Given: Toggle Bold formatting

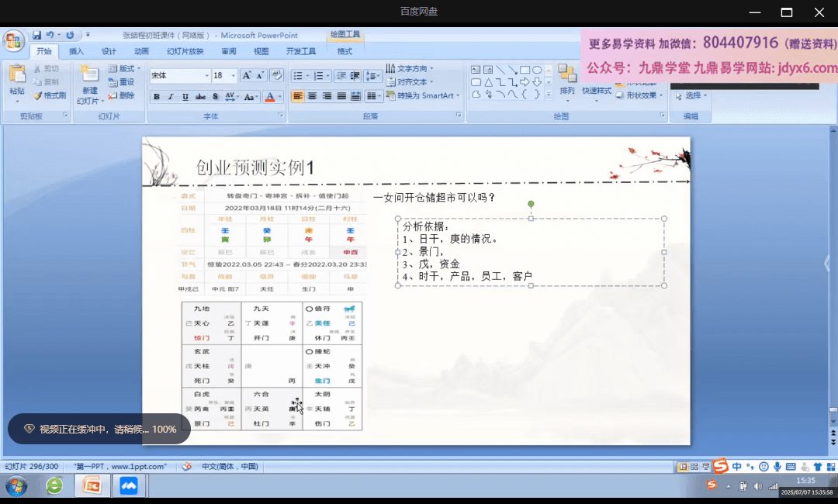Looking at the screenshot, I should coord(157,97).
